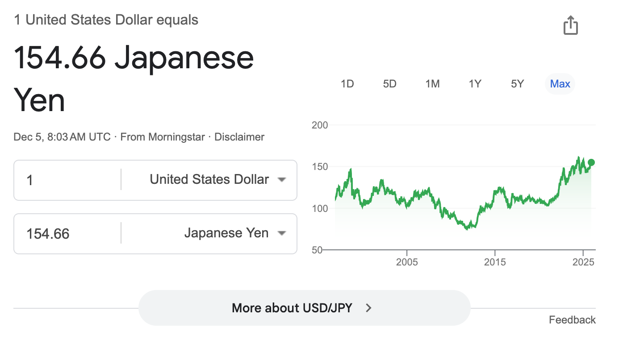This screenshot has width=644, height=348.
Task: Click the share icon at top right
Action: tap(570, 25)
